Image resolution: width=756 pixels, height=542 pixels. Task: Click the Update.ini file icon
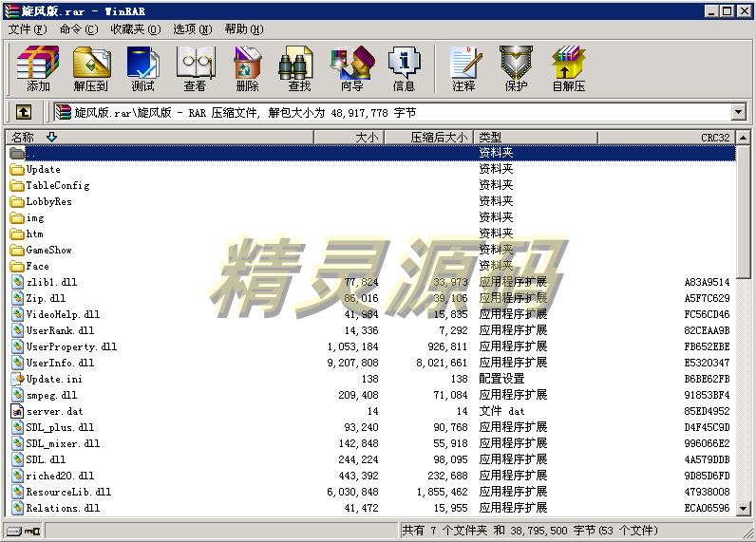tap(17, 379)
